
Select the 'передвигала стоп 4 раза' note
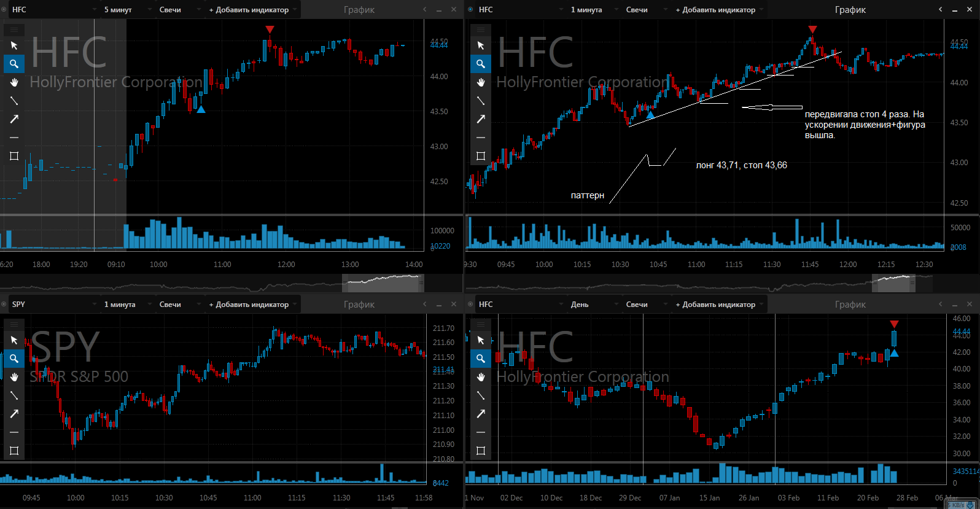(x=865, y=125)
